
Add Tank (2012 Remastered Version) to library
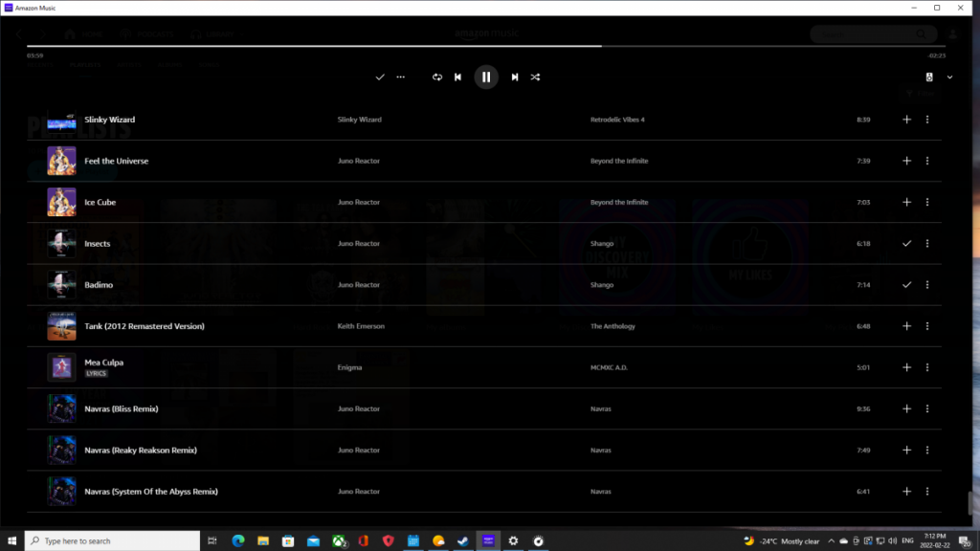(906, 325)
